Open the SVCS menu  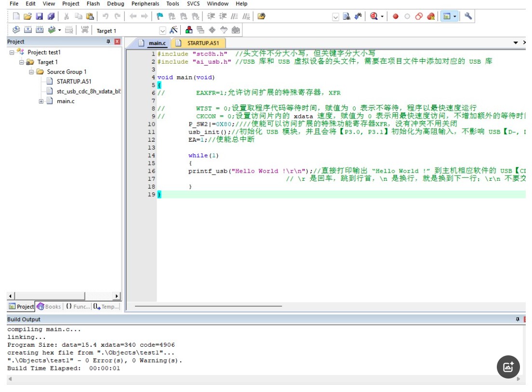(193, 4)
